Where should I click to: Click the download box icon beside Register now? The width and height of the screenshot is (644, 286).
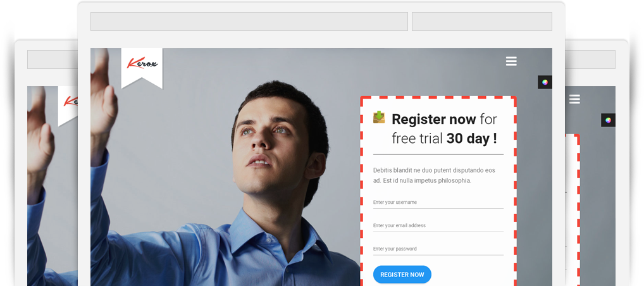pyautogui.click(x=379, y=117)
